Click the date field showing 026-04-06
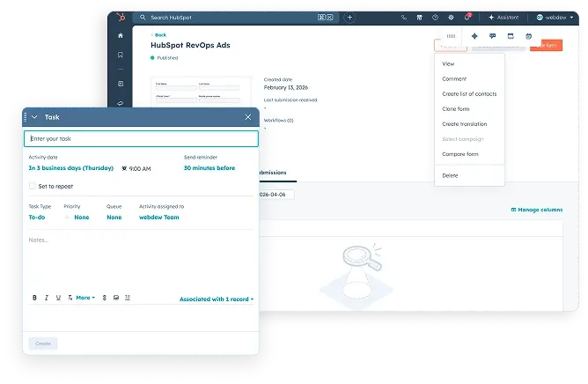This screenshot has height=384, width=588. 276,195
